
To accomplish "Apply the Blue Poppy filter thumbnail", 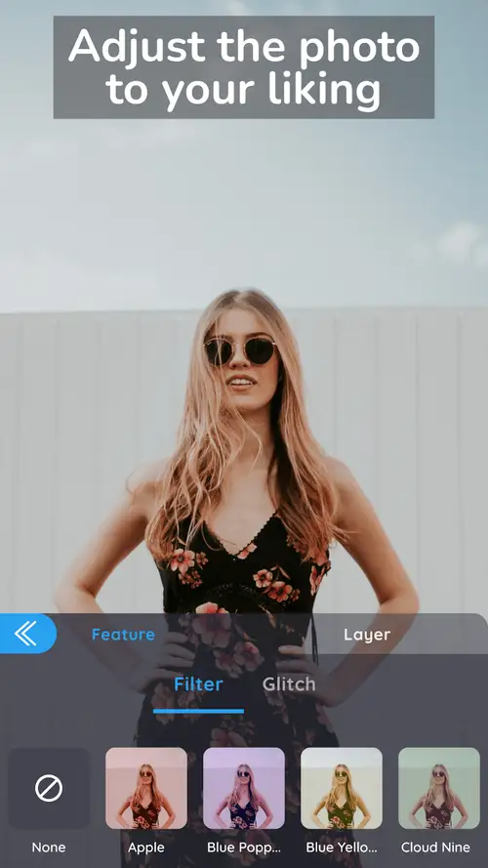I will [244, 788].
